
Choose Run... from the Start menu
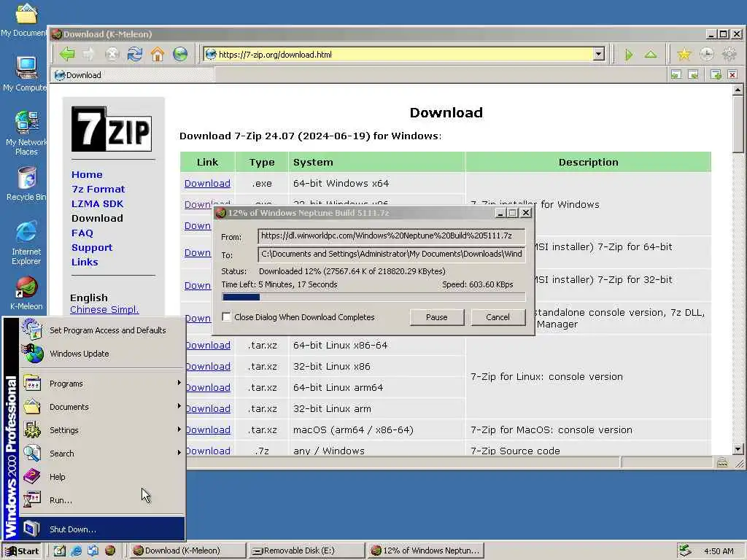[101, 500]
